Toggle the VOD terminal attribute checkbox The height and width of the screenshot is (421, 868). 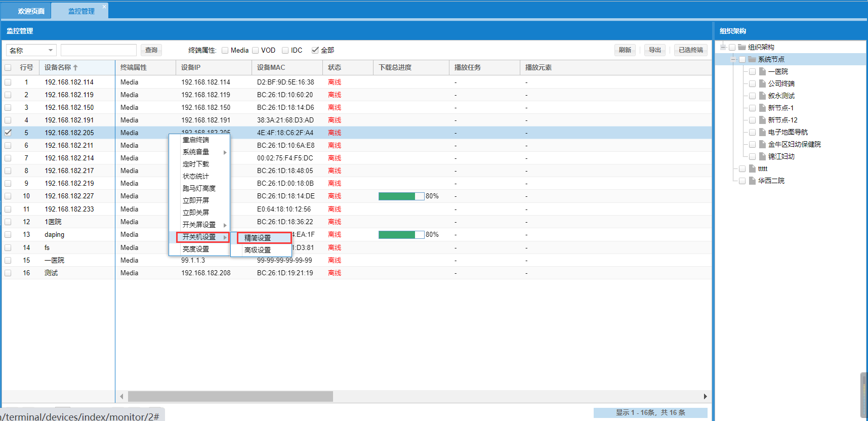(255, 50)
